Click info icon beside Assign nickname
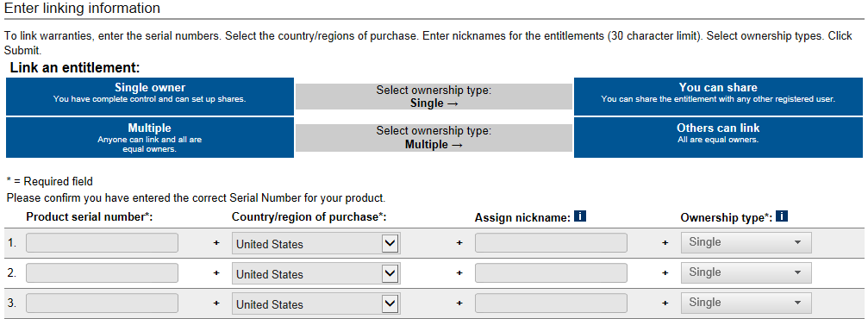The height and width of the screenshot is (319, 868). pyautogui.click(x=579, y=216)
